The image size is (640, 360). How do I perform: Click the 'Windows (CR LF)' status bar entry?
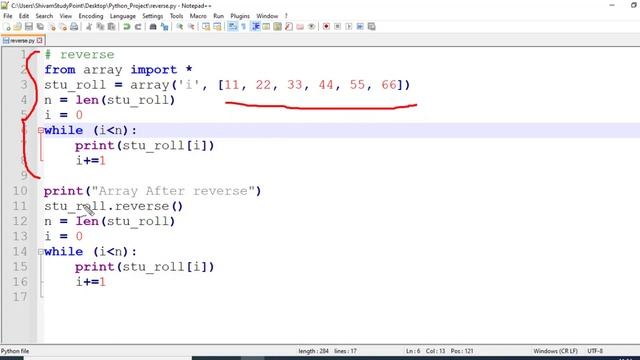[x=556, y=351]
